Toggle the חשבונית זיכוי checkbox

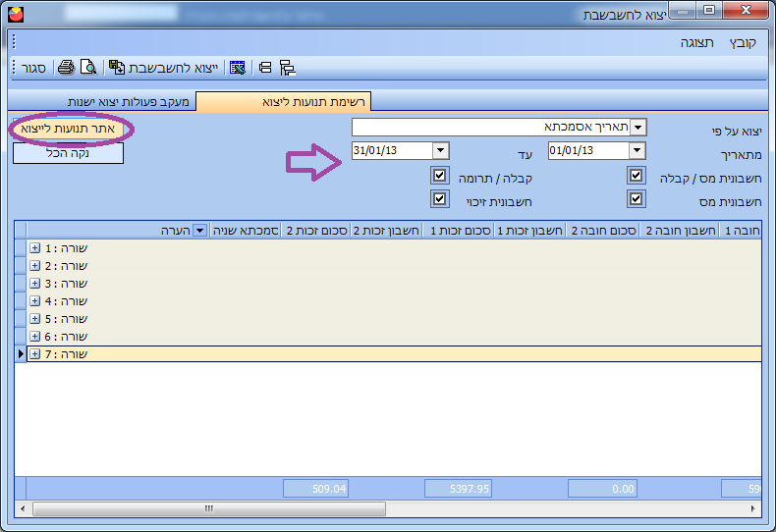[x=439, y=199]
